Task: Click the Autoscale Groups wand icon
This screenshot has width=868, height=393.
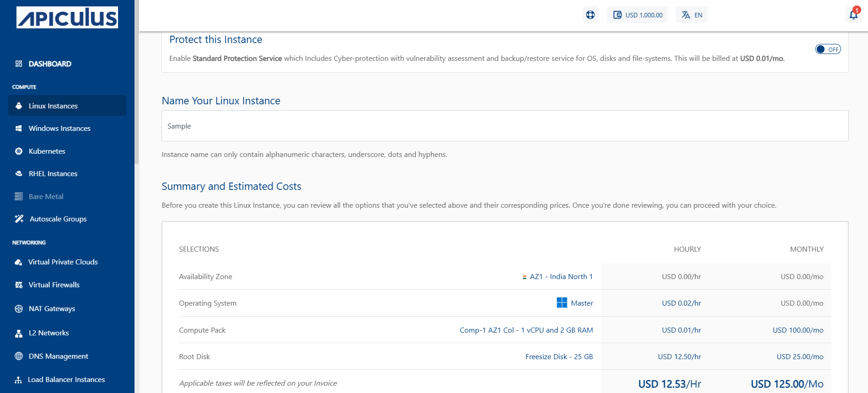Action: 19,219
